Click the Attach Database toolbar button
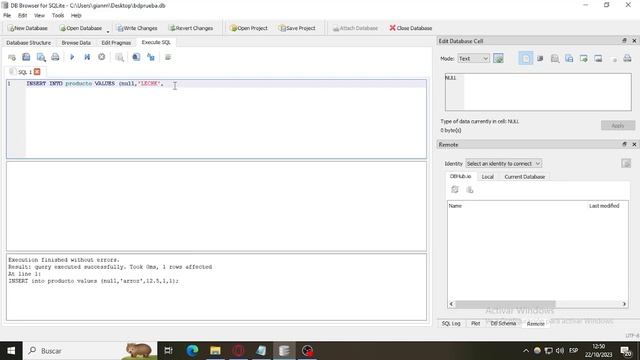Screen dimensions: 640x360 pyautogui.click(x=355, y=28)
